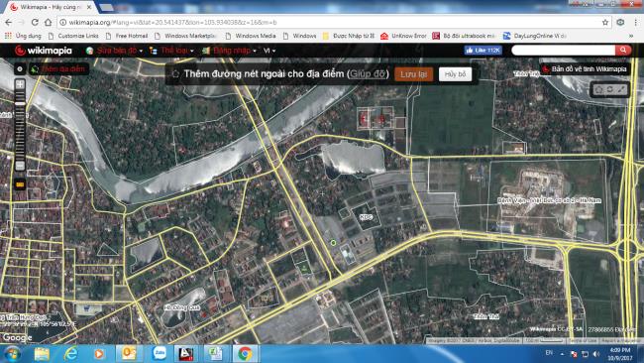The image size is (644, 363).
Task: Open the Bản đồ vệ tinh Wikimapia map-type menu
Action: (585, 69)
